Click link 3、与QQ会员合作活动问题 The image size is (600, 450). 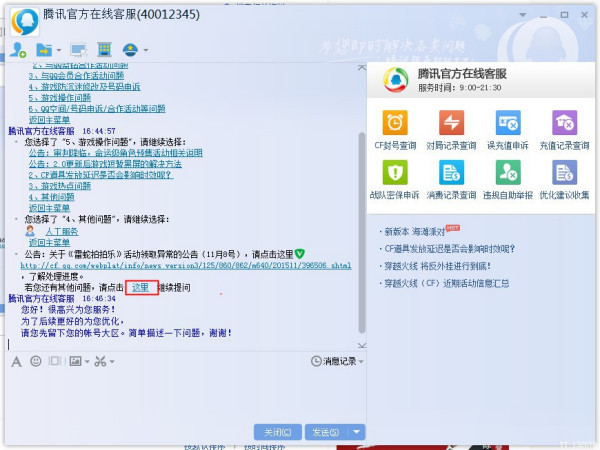tap(76, 75)
